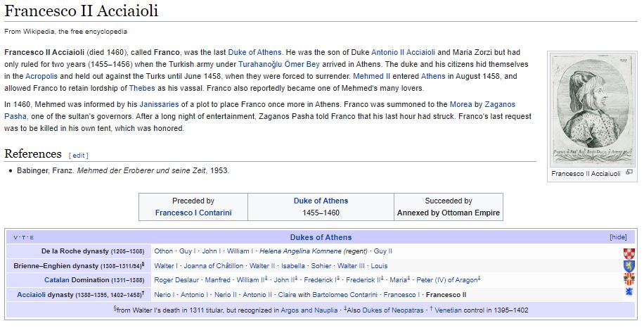Open the Frederick II link
Viewport: 644px width, 328px height.
(363, 280)
